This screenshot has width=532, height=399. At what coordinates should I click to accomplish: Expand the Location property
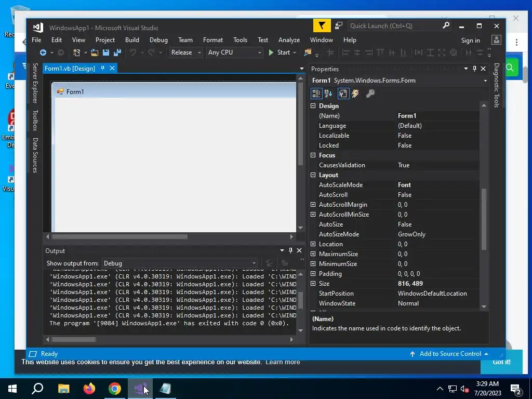click(313, 244)
